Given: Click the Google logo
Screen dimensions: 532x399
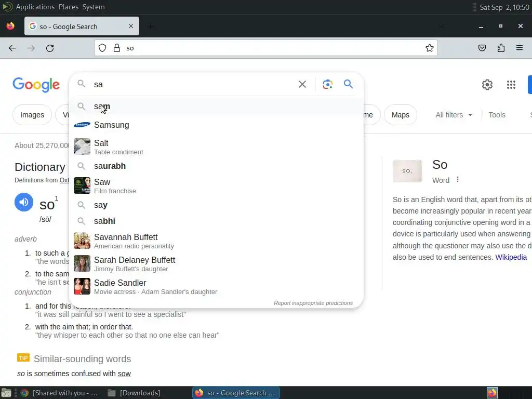Looking at the screenshot, I should coord(36,85).
